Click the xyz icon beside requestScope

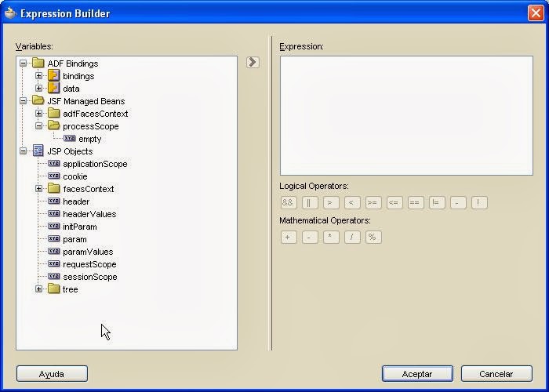pyautogui.click(x=53, y=264)
